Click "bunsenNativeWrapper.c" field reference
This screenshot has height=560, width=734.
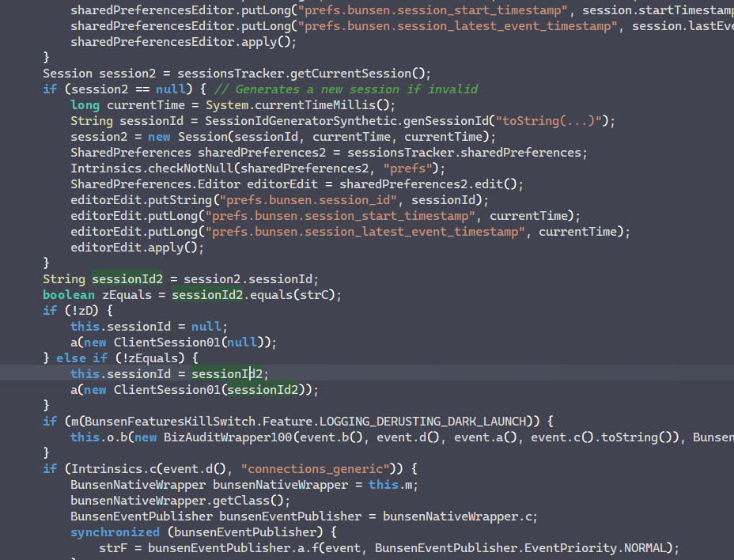point(457,516)
